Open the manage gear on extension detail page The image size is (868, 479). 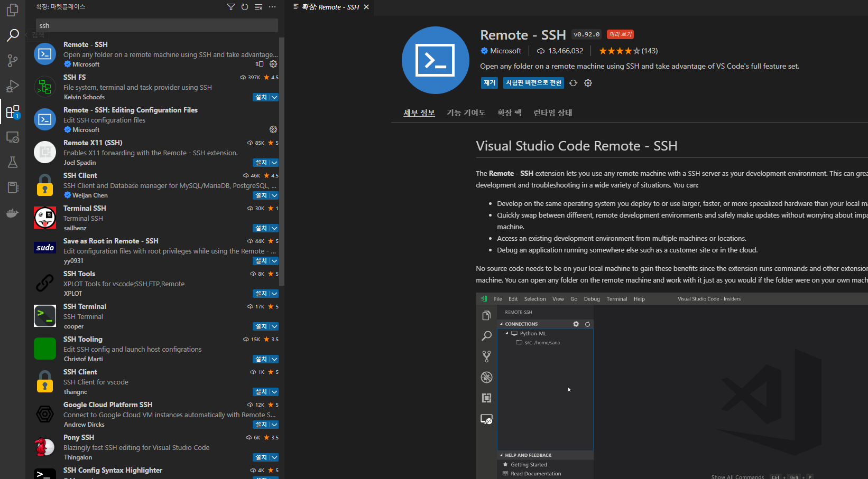[x=588, y=83]
